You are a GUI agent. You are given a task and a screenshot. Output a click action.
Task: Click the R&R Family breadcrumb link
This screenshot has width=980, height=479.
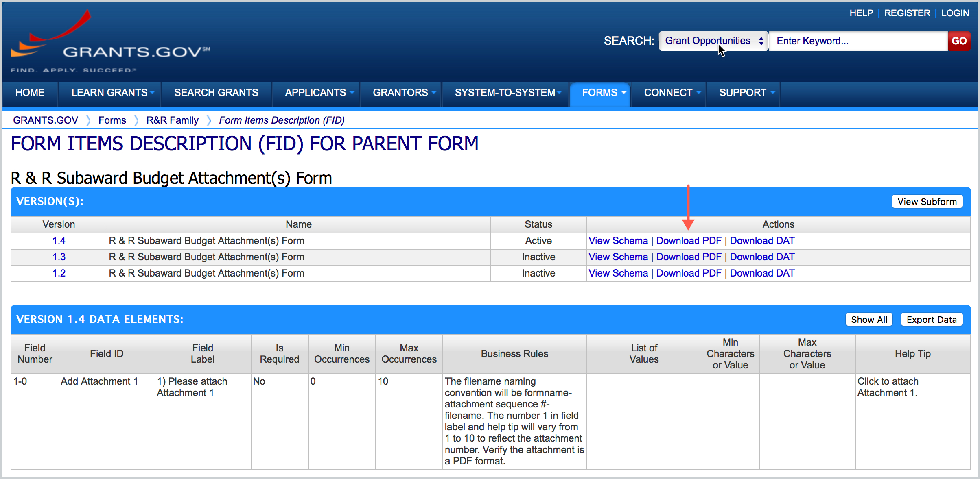tap(173, 120)
